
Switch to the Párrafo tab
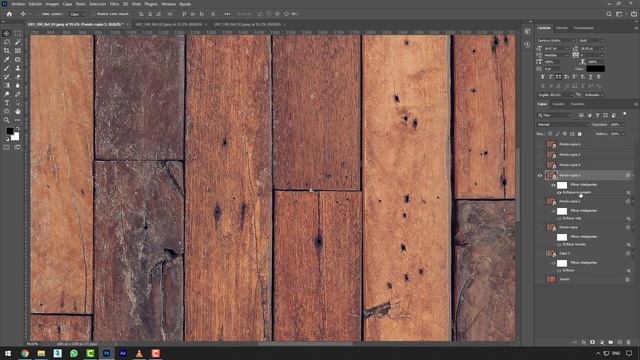(x=562, y=28)
